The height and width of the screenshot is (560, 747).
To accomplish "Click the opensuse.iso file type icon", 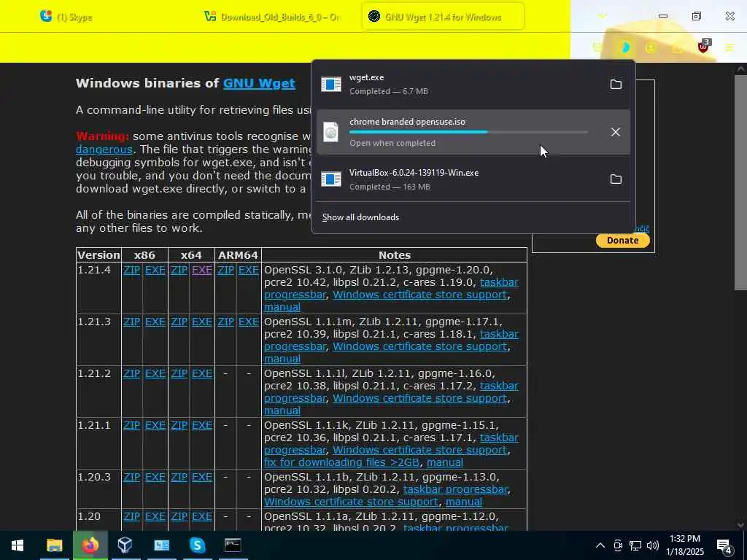I will click(x=330, y=132).
